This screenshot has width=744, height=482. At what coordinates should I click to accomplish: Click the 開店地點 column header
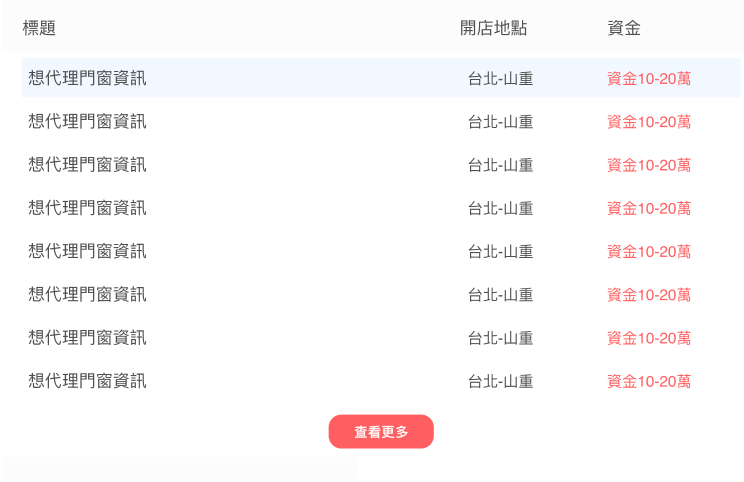pyautogui.click(x=493, y=28)
